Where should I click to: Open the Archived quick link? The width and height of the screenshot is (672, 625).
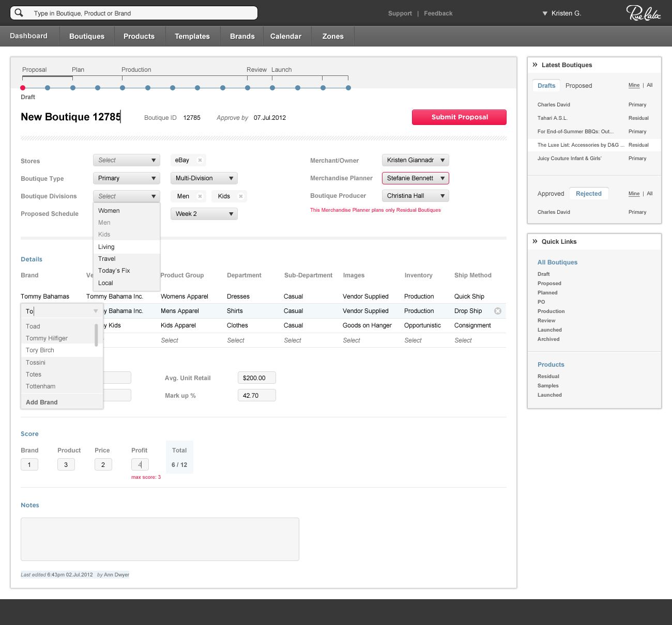pos(548,339)
